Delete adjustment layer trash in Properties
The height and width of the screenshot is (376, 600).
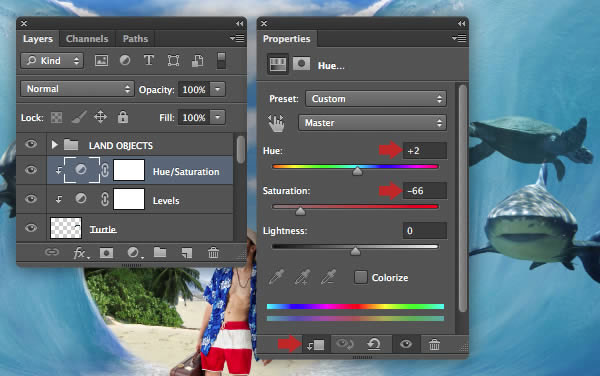point(434,345)
